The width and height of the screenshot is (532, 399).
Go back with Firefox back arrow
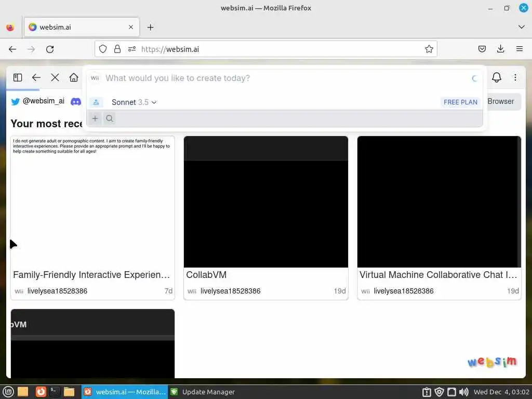12,49
